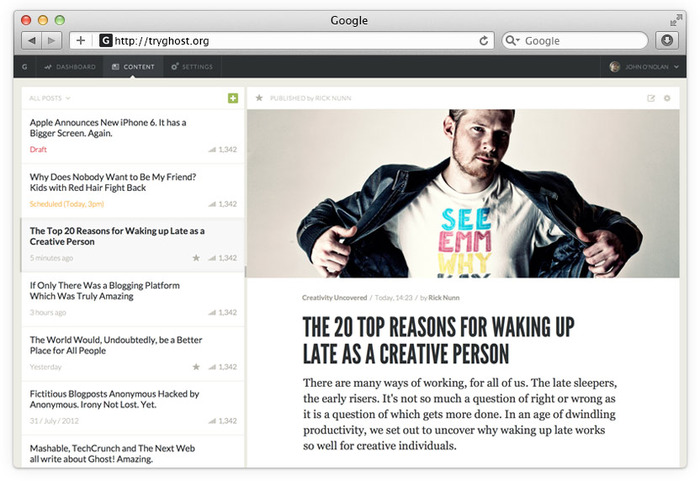Go back with browser back arrow
Image resolution: width=700 pixels, height=481 pixels.
(x=31, y=41)
